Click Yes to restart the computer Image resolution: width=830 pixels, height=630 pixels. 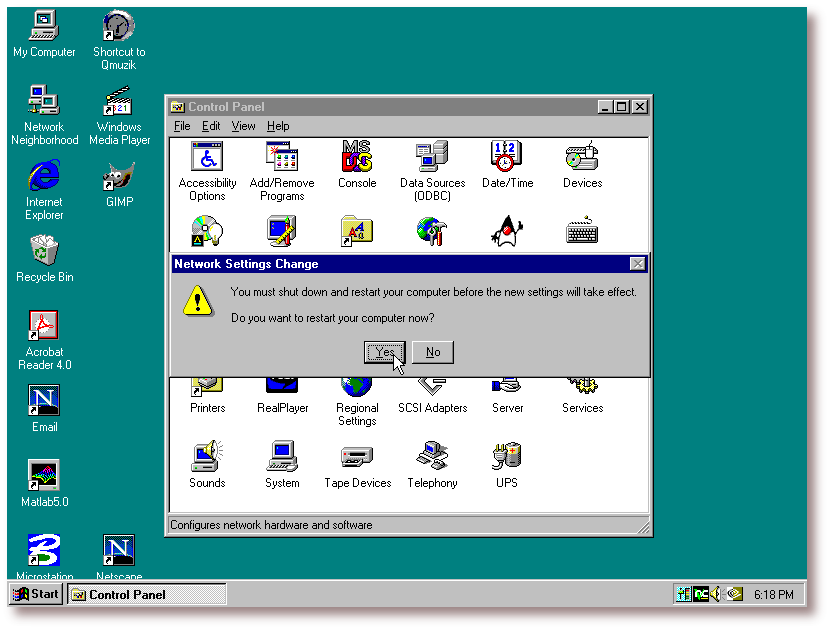pyautogui.click(x=384, y=352)
